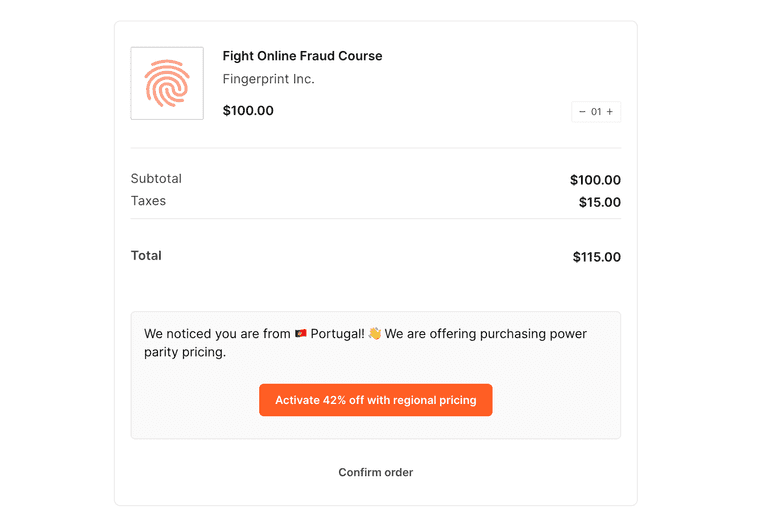Increase quantity with the plus button
The height and width of the screenshot is (523, 766).
[610, 112]
